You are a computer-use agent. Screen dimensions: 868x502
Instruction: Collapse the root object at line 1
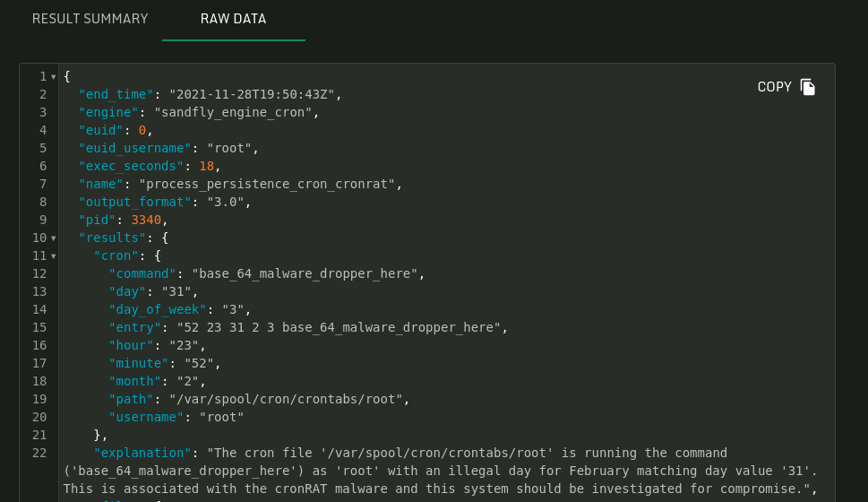(54, 77)
